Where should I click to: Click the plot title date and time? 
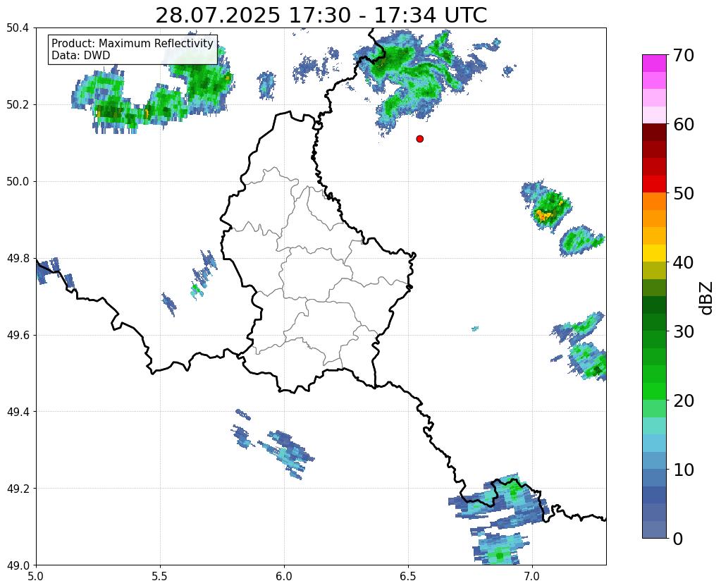321,16
